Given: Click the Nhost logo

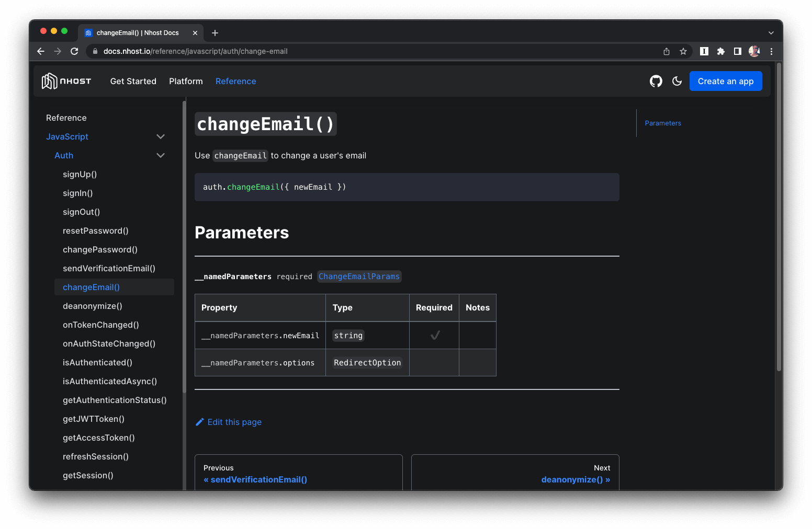Looking at the screenshot, I should tap(66, 81).
